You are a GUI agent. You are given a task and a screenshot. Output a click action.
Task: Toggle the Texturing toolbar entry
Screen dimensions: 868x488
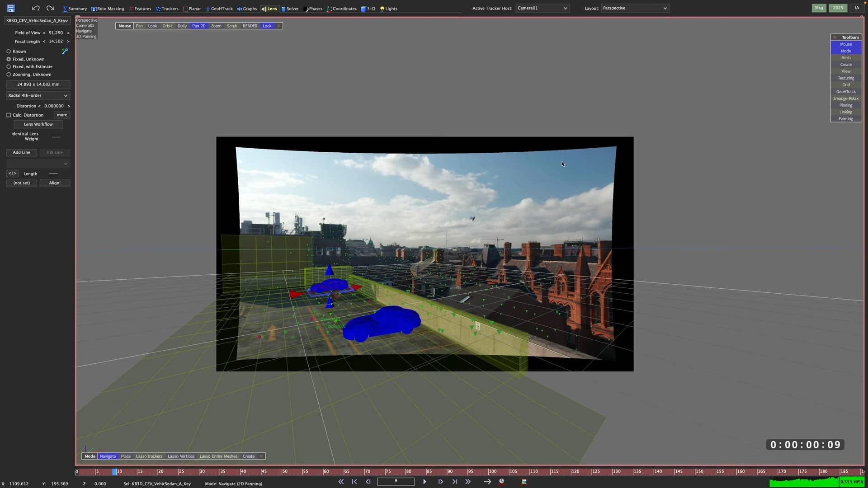[846, 78]
